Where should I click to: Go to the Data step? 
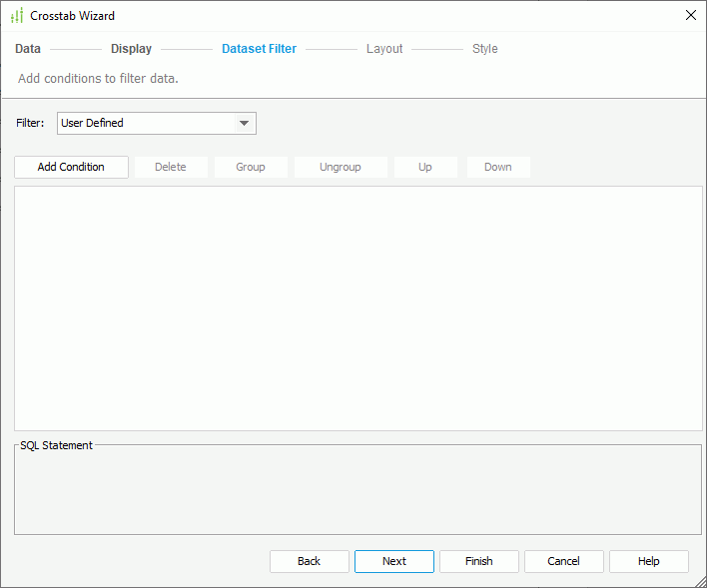(28, 49)
